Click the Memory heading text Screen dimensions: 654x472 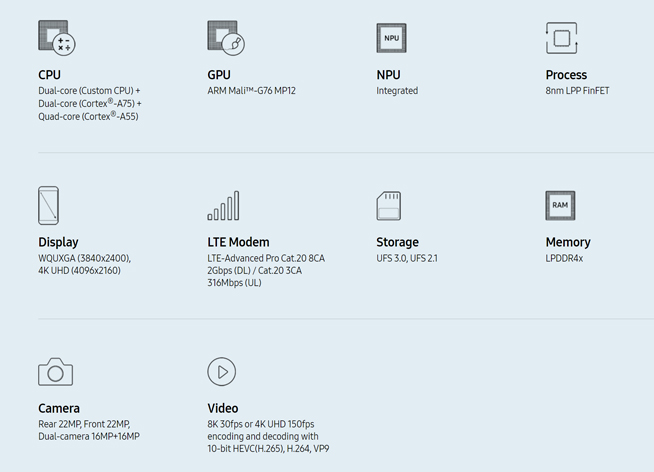tap(568, 242)
